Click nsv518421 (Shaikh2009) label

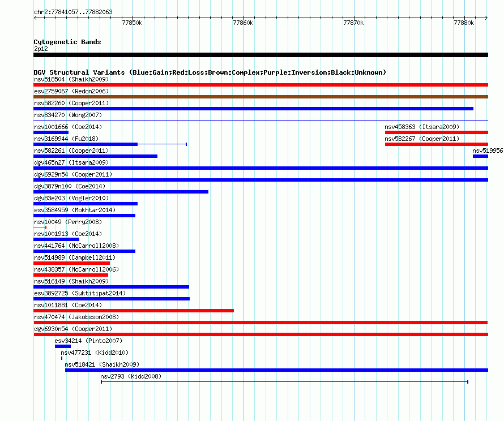tap(102, 364)
